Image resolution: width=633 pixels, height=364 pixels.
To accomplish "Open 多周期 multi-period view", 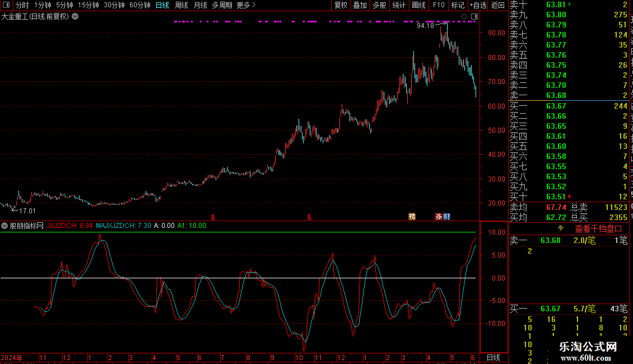I will (x=222, y=5).
